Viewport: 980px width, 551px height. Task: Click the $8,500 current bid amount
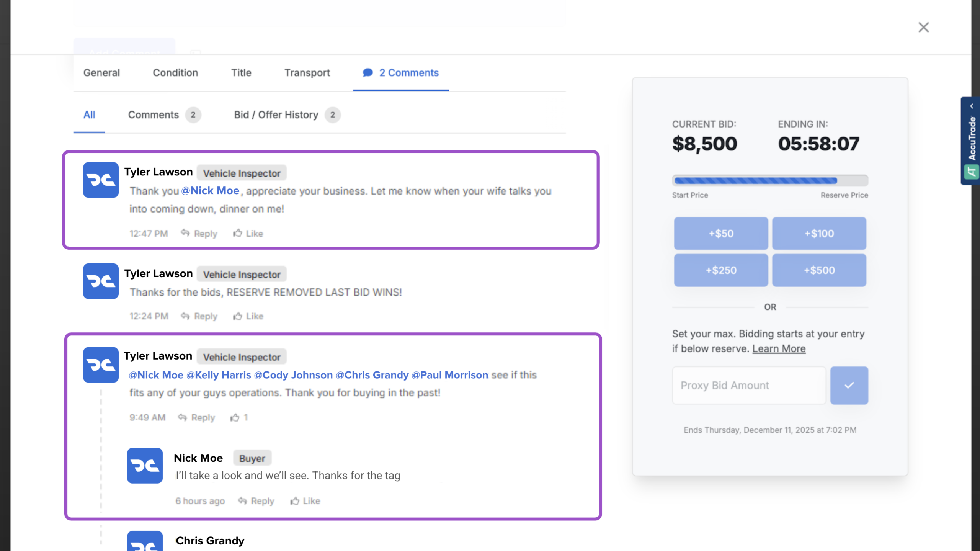704,144
